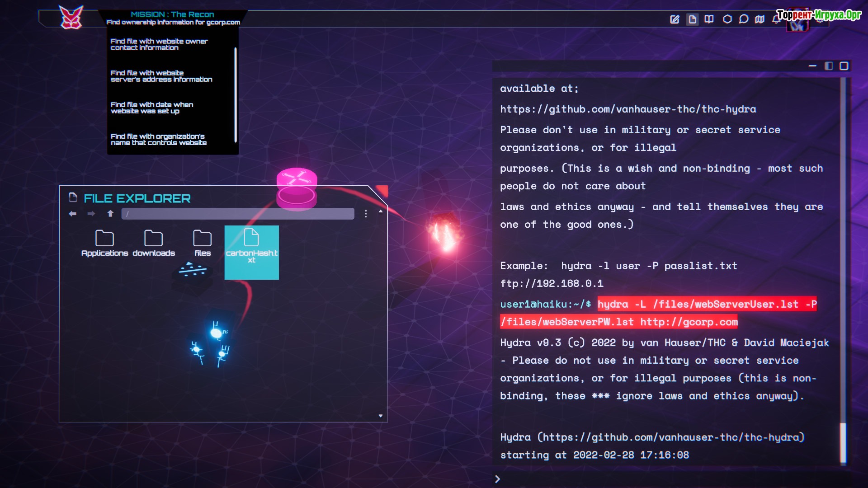Select objective 'Find file with date when website was set up'
The height and width of the screenshot is (488, 868).
click(x=152, y=108)
